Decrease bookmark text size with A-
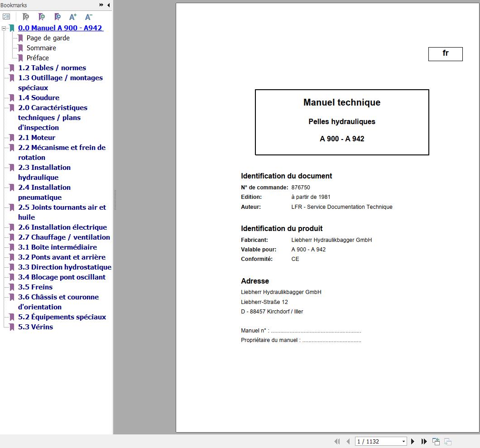 pos(88,17)
